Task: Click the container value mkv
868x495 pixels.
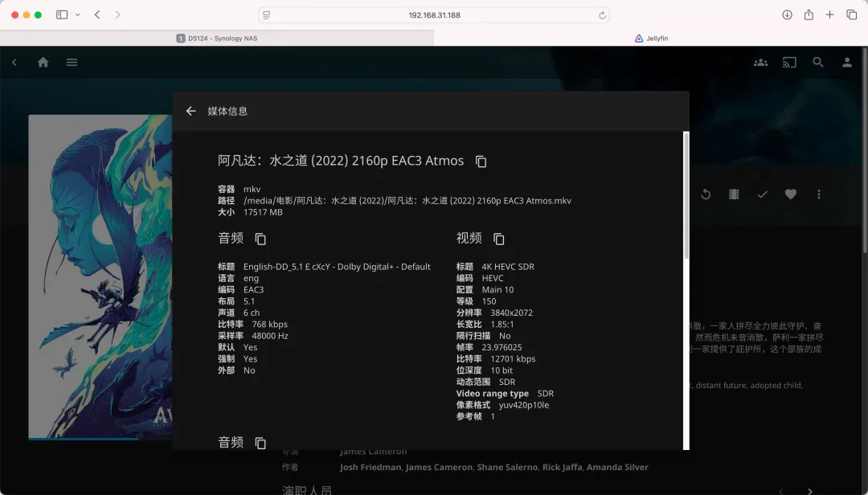Action: tap(252, 190)
